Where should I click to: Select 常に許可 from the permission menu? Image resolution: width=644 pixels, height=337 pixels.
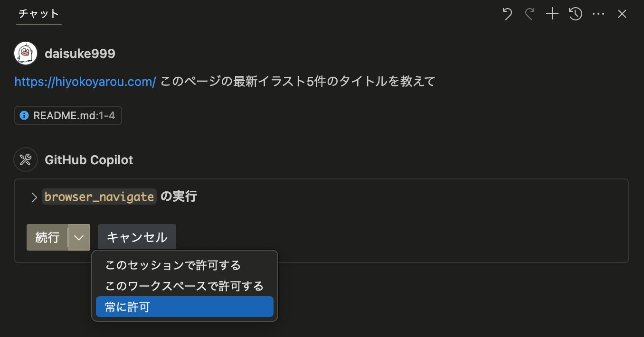(184, 307)
